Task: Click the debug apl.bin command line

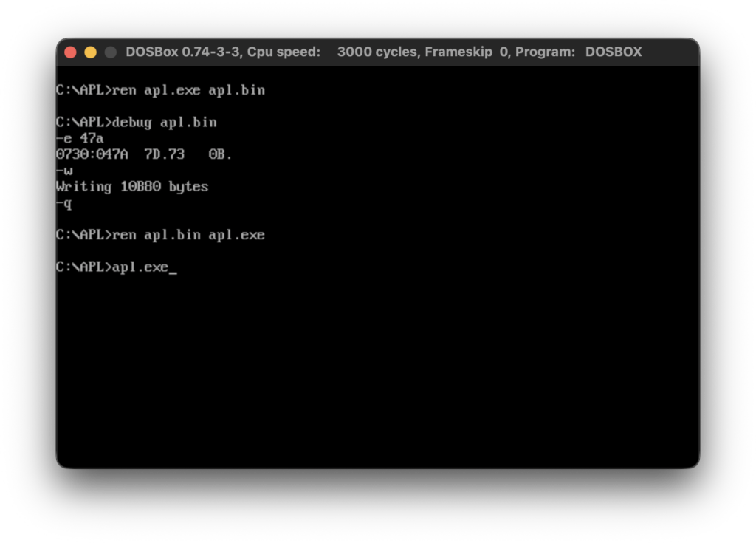Action: pos(164,122)
